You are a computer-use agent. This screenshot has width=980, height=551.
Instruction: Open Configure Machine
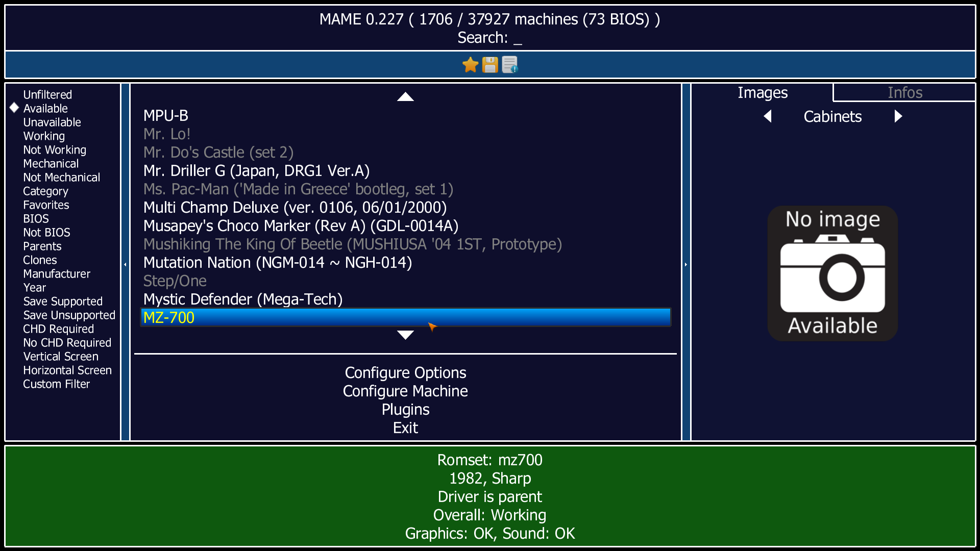point(405,391)
